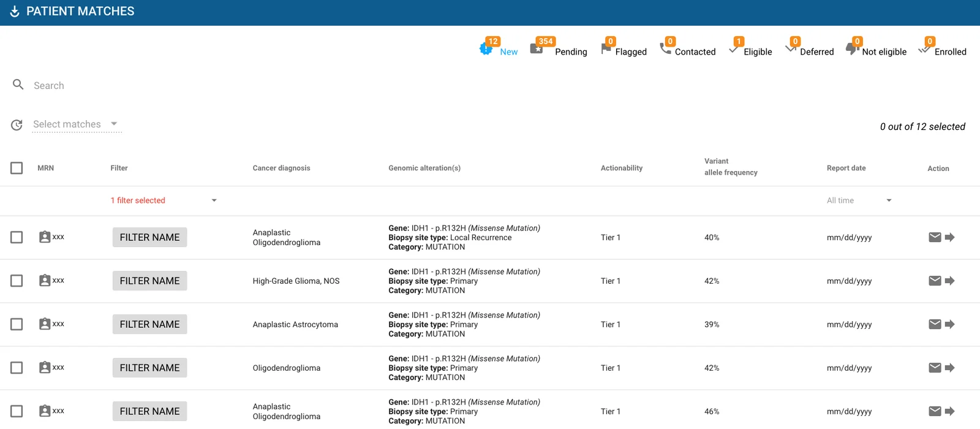Click the Filter column header
The width and height of the screenshot is (980, 429).
pos(119,168)
